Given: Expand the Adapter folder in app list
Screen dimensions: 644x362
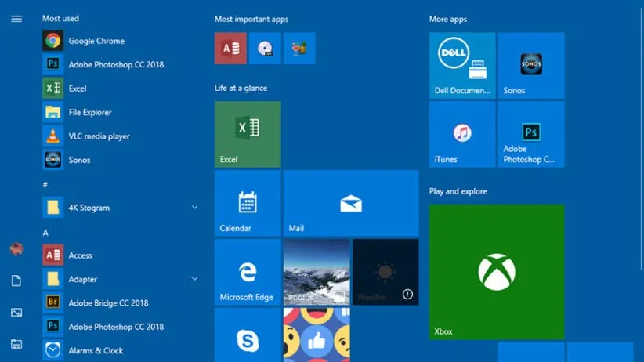Looking at the screenshot, I should coord(194,279).
